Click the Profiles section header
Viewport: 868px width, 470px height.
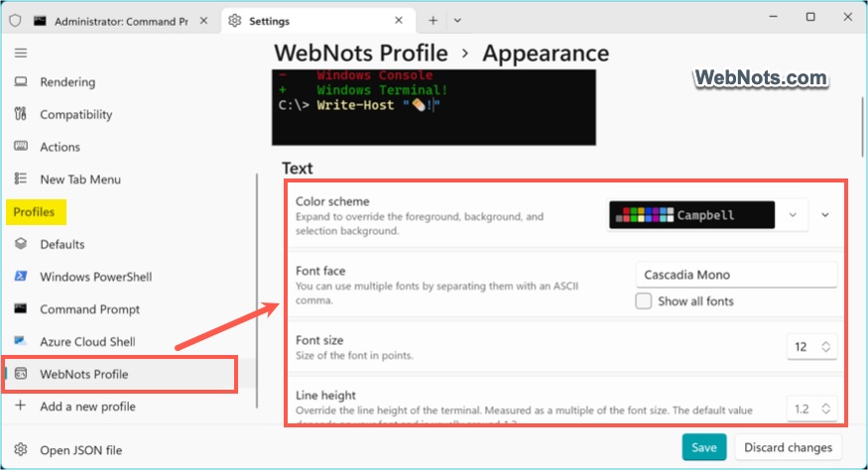(34, 212)
